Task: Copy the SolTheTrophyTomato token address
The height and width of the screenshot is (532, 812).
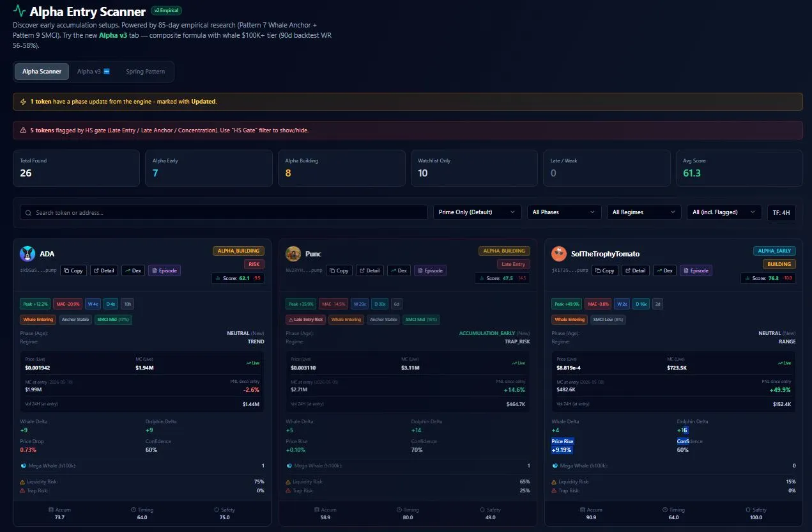Action: pyautogui.click(x=605, y=270)
